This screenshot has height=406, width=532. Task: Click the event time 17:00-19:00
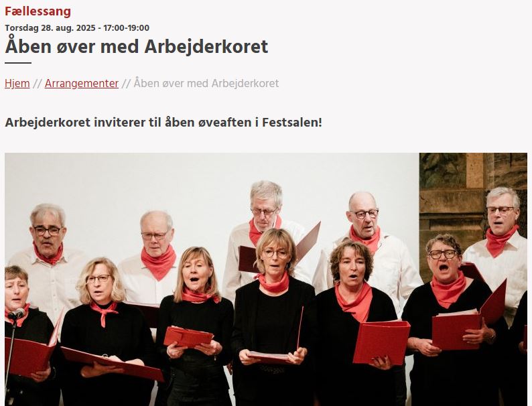point(126,28)
